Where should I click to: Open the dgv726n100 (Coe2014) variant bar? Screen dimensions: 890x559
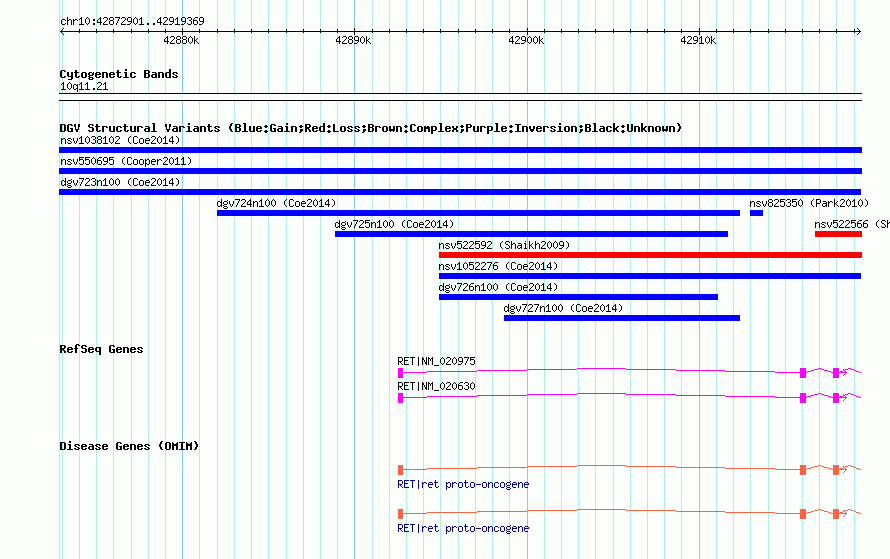coord(578,297)
